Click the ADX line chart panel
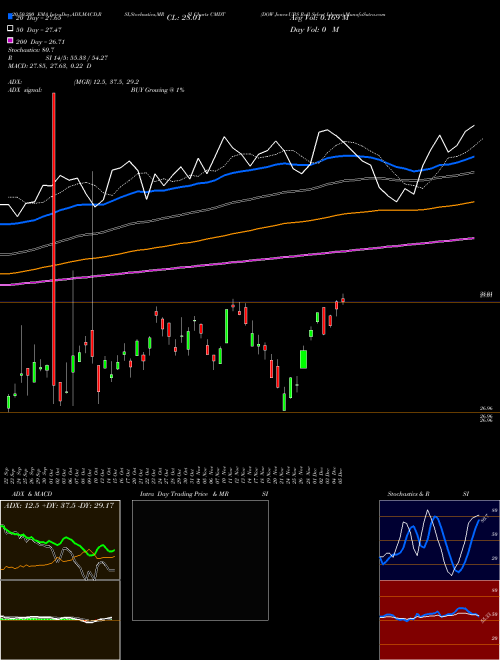 pos(60,540)
